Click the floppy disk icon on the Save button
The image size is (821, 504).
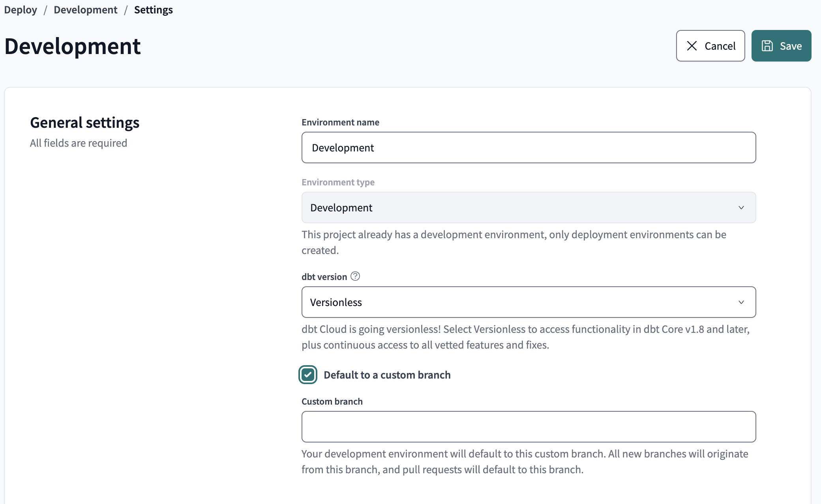(767, 46)
